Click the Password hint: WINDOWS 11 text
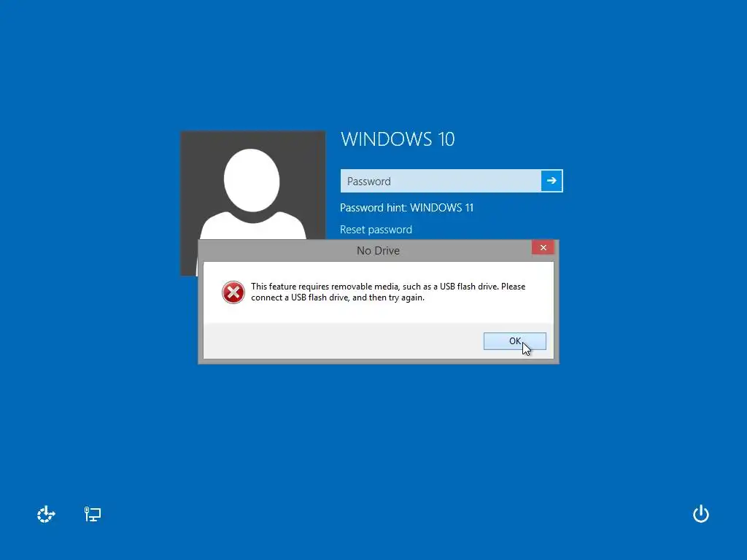747x560 pixels. tap(406, 208)
